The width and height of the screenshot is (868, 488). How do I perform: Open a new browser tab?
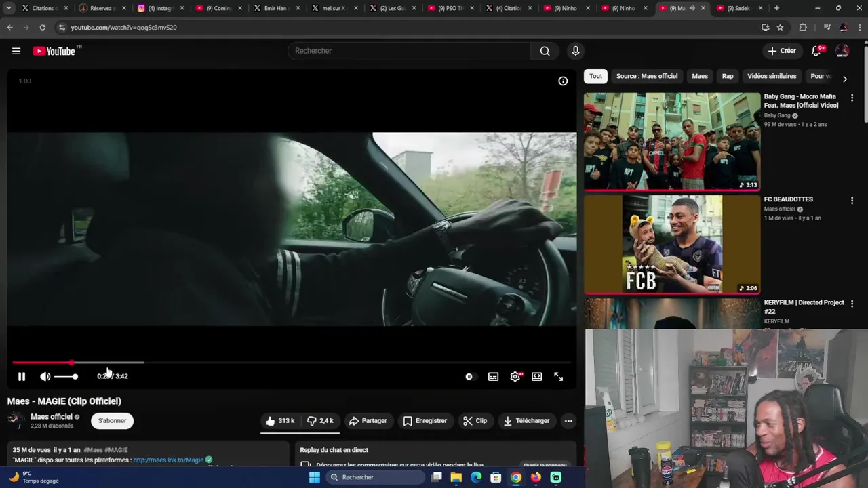776,8
